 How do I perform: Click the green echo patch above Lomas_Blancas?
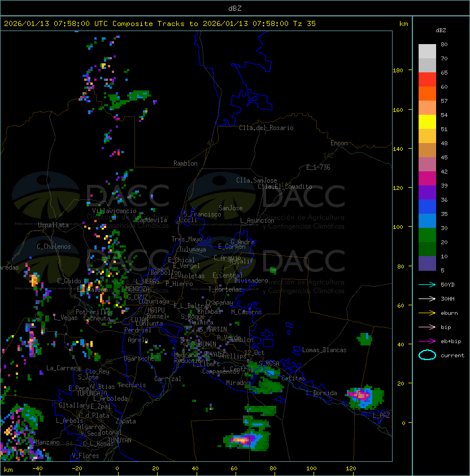coord(364,339)
